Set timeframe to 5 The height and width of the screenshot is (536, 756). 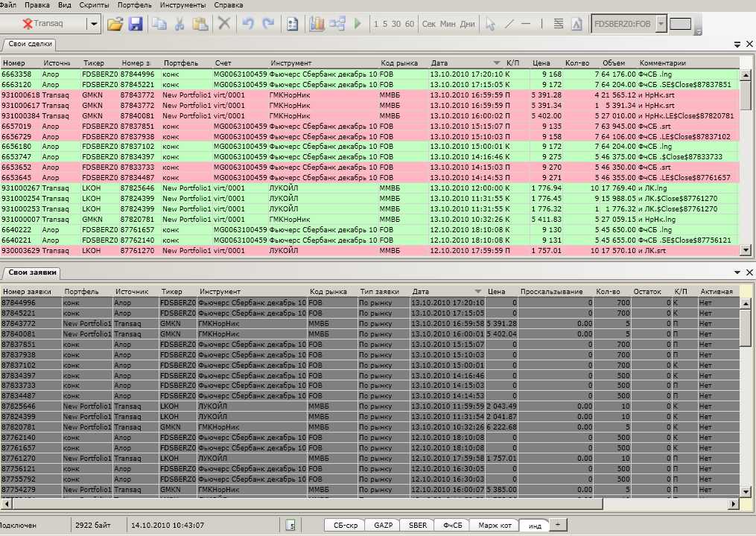click(x=385, y=24)
